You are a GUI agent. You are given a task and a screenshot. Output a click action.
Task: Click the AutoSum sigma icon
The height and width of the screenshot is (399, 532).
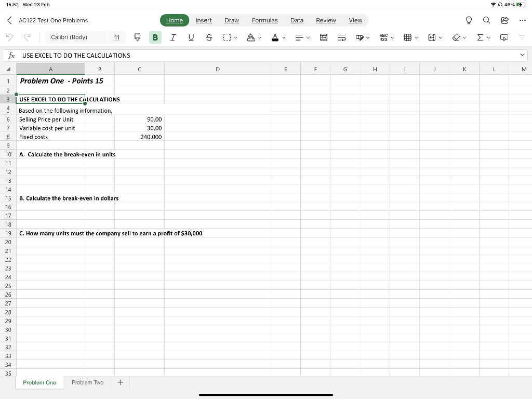[x=480, y=37]
